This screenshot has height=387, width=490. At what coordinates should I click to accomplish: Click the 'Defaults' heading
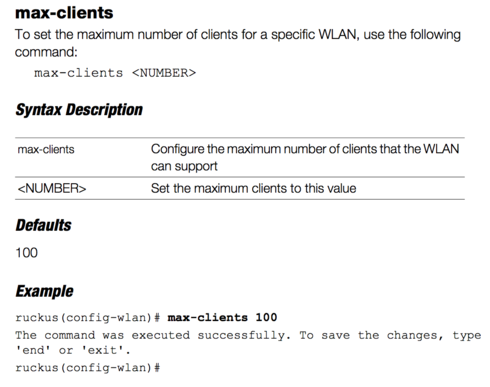tap(43, 225)
